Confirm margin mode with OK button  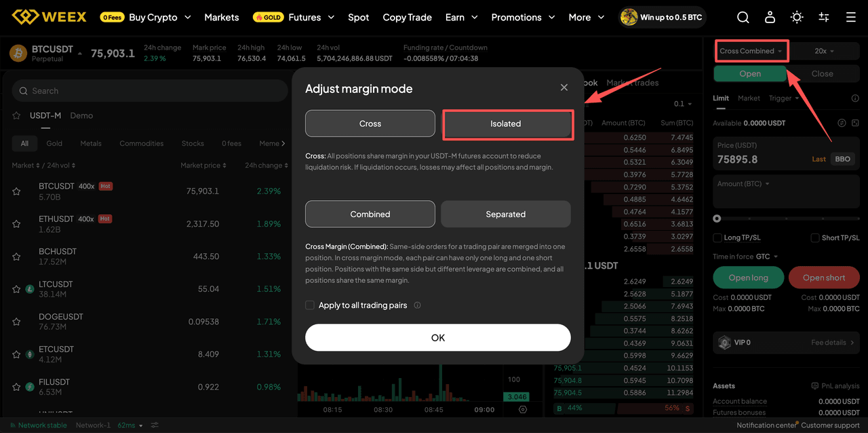(438, 337)
